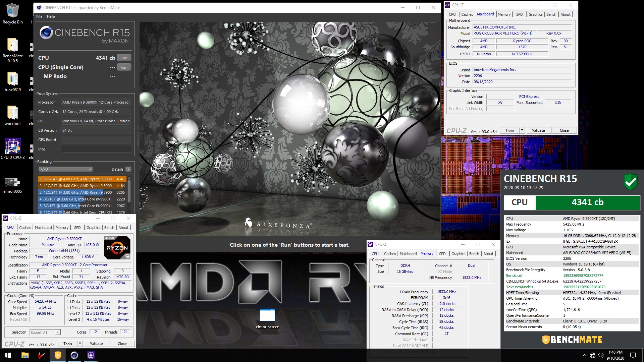Click the BenchMate logo at panel bottom
The width and height of the screenshot is (644, 362).
[572, 340]
